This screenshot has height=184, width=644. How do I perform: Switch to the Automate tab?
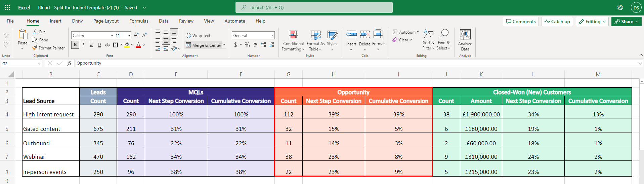pyautogui.click(x=235, y=21)
